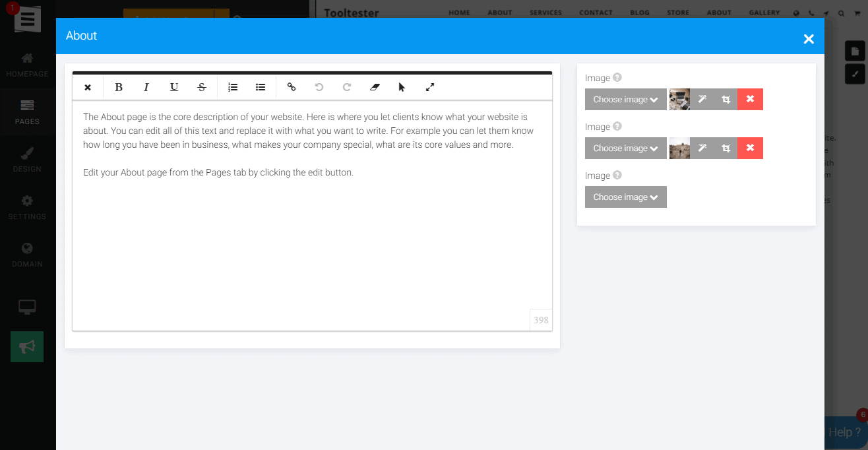
Task: Open the first Choose image dropdown
Action: 626,100
